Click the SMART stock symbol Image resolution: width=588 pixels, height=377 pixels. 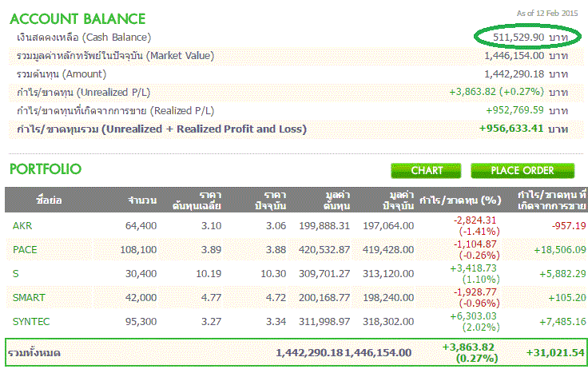coord(29,298)
